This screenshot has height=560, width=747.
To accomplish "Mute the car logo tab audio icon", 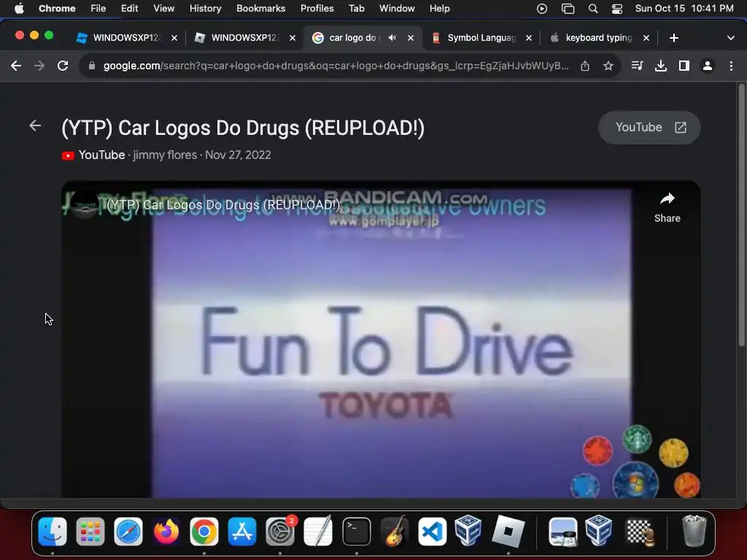I will click(392, 38).
